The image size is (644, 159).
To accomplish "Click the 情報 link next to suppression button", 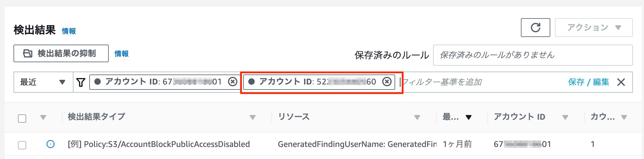I will point(121,54).
